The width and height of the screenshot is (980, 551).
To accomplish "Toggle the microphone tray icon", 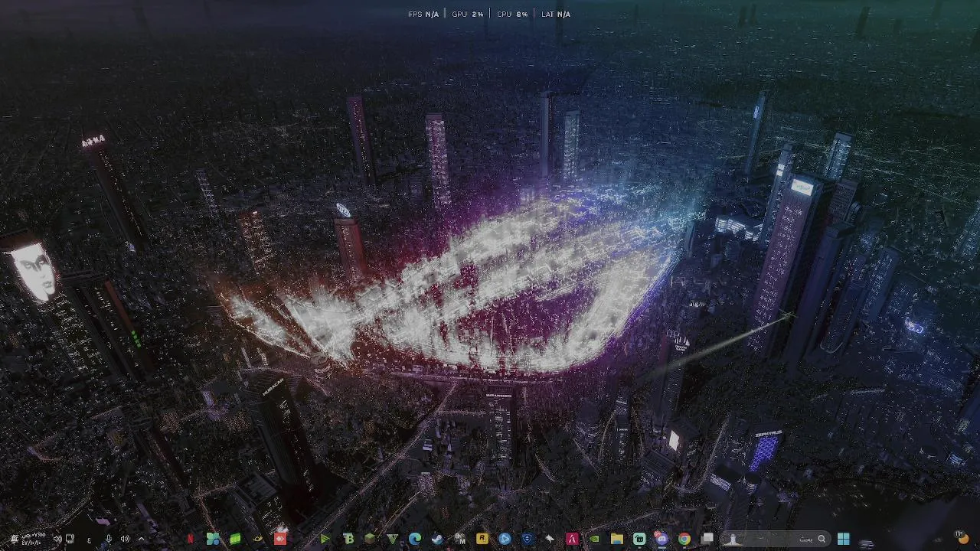I will 109,539.
